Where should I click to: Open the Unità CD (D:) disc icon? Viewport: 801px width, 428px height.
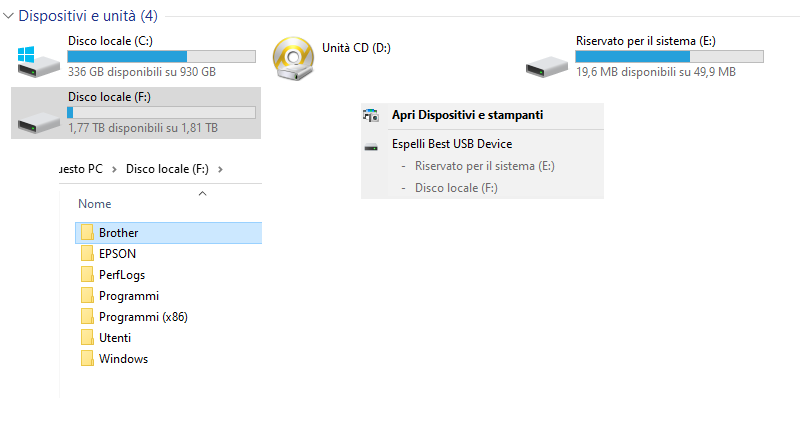[293, 59]
